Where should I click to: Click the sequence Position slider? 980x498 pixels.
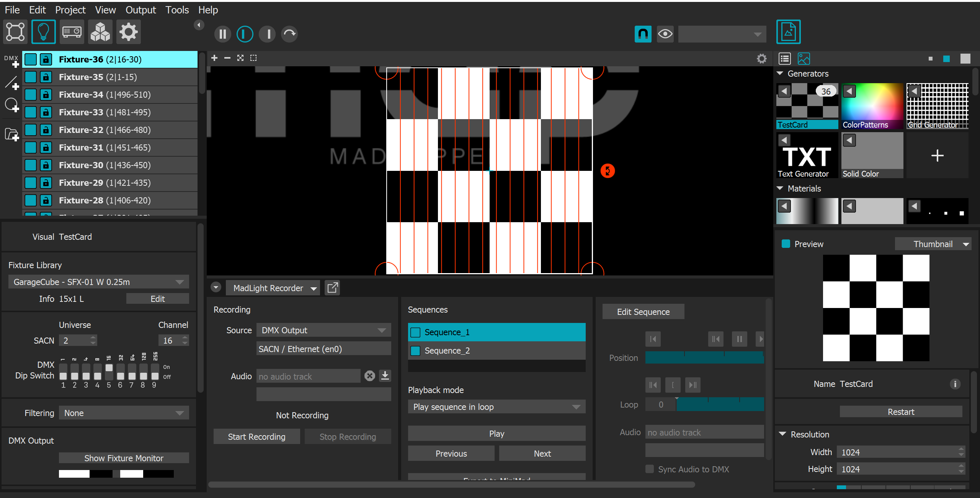704,357
